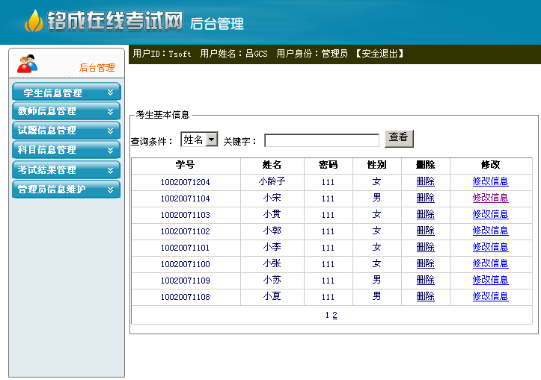The image size is (541, 380).
Task: Expand chevron on 试题信息管理 menu
Action: point(110,131)
